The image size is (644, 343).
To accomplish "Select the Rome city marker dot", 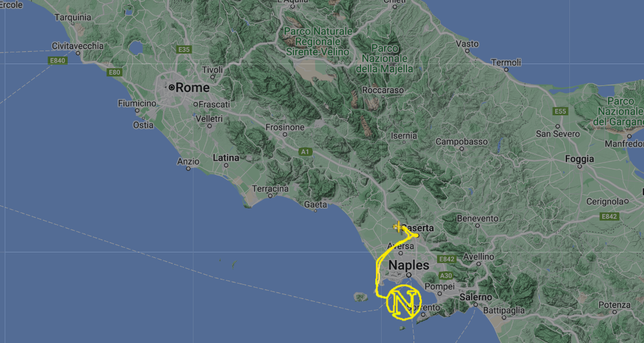I will coord(172,88).
